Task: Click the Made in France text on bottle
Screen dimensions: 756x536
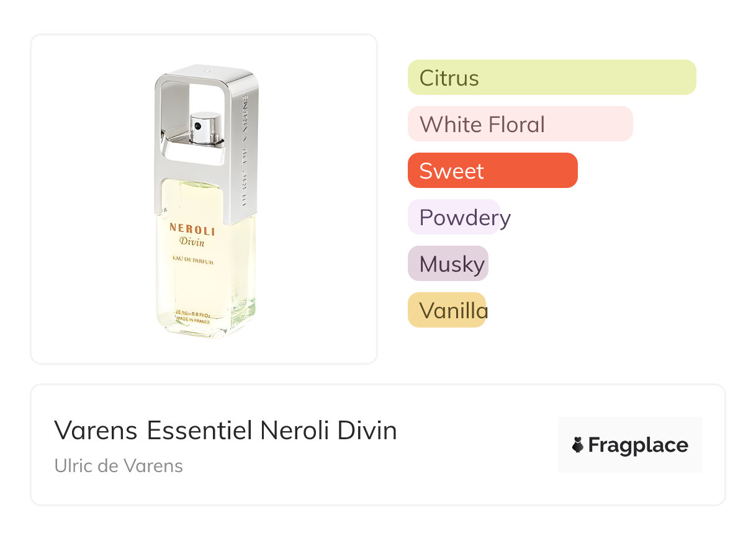Action: 193,321
